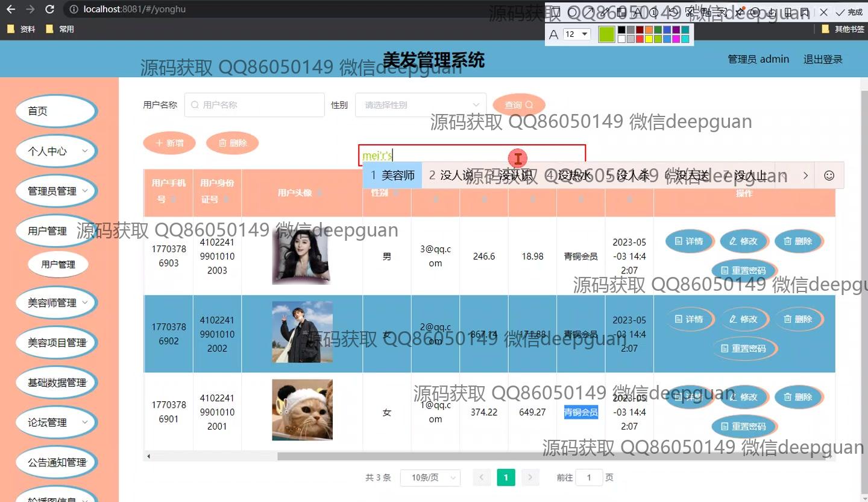Click the 前往 page number input

click(589, 478)
